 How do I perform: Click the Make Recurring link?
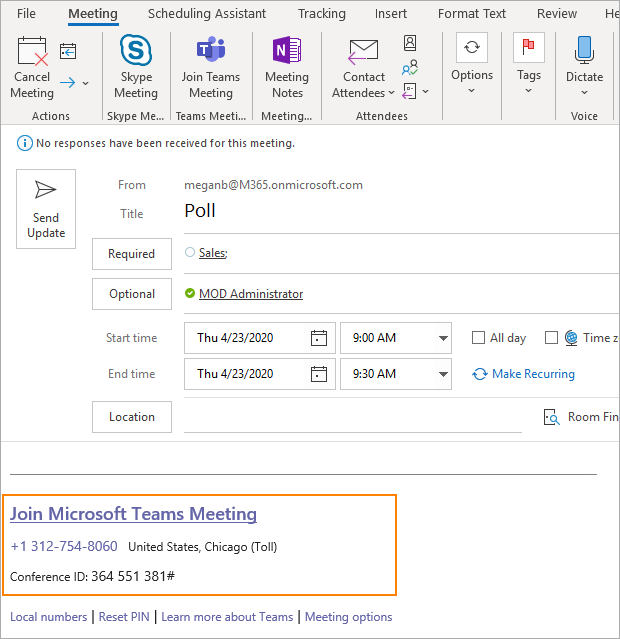pos(523,374)
